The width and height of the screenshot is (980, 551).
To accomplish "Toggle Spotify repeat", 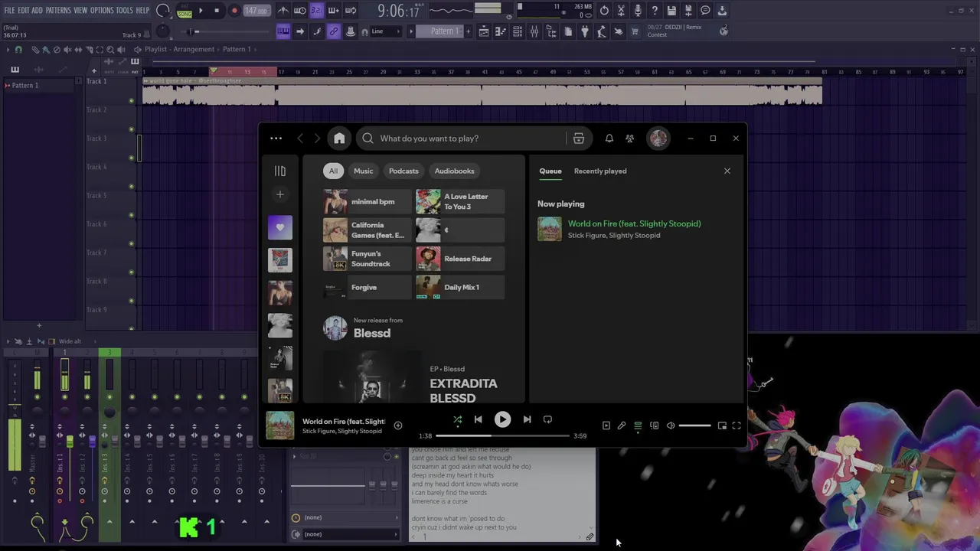I will pos(547,419).
